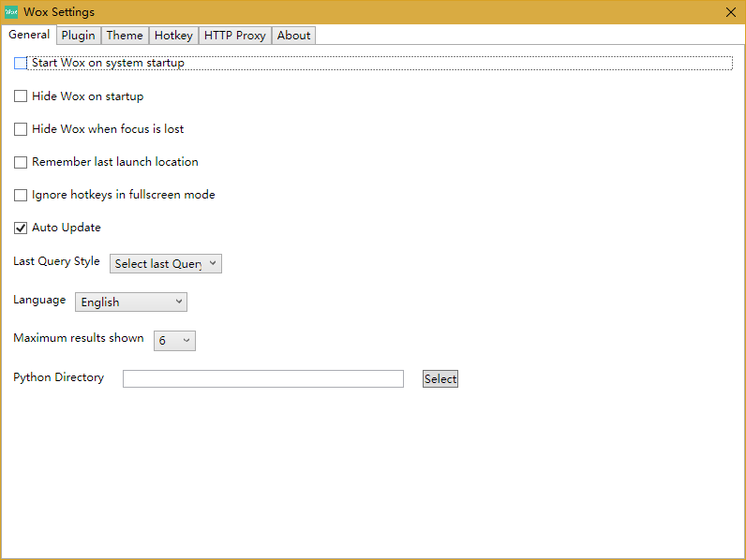
Task: Expand the Language dropdown showing English
Action: pos(131,302)
